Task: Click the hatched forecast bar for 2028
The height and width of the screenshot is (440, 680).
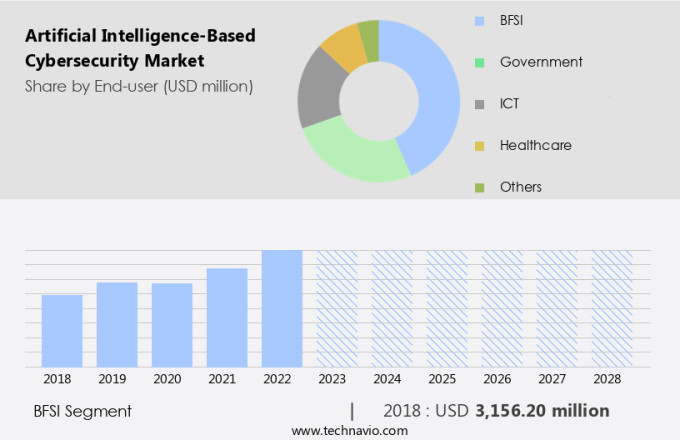Action: pyautogui.click(x=612, y=308)
